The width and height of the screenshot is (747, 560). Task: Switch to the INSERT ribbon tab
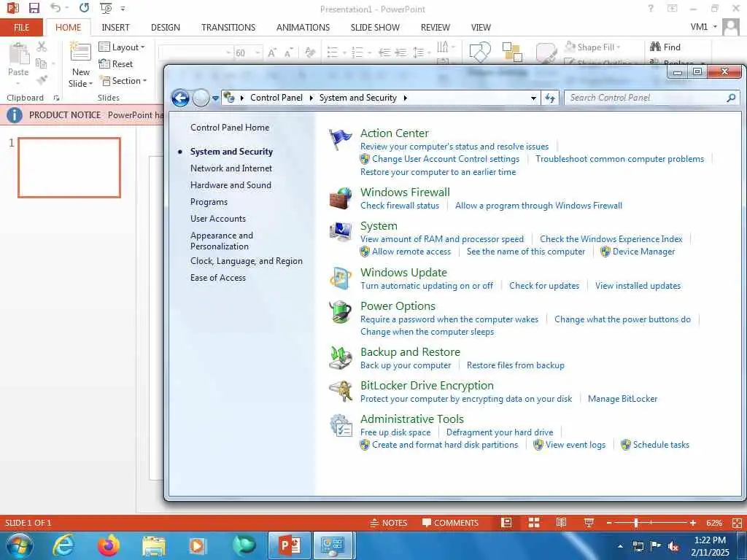click(115, 28)
